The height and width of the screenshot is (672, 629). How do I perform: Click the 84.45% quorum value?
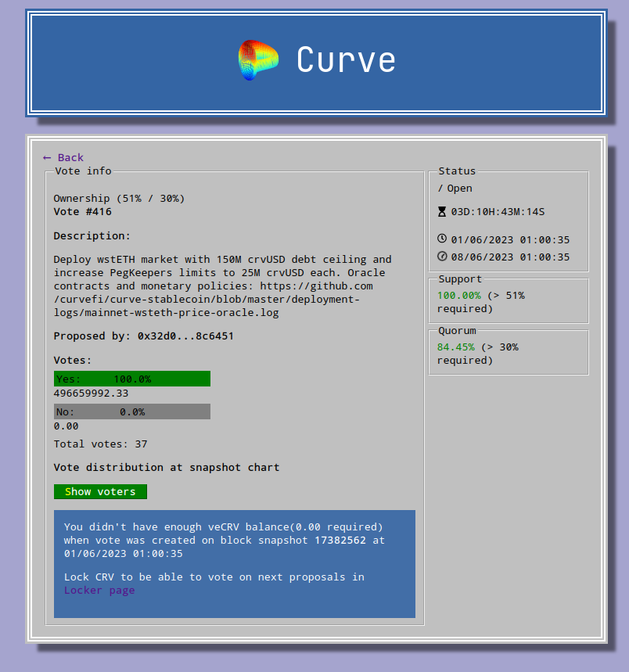456,347
